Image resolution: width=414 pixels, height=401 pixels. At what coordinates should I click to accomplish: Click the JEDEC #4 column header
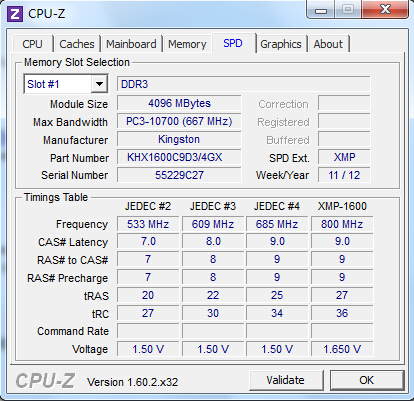tap(277, 206)
